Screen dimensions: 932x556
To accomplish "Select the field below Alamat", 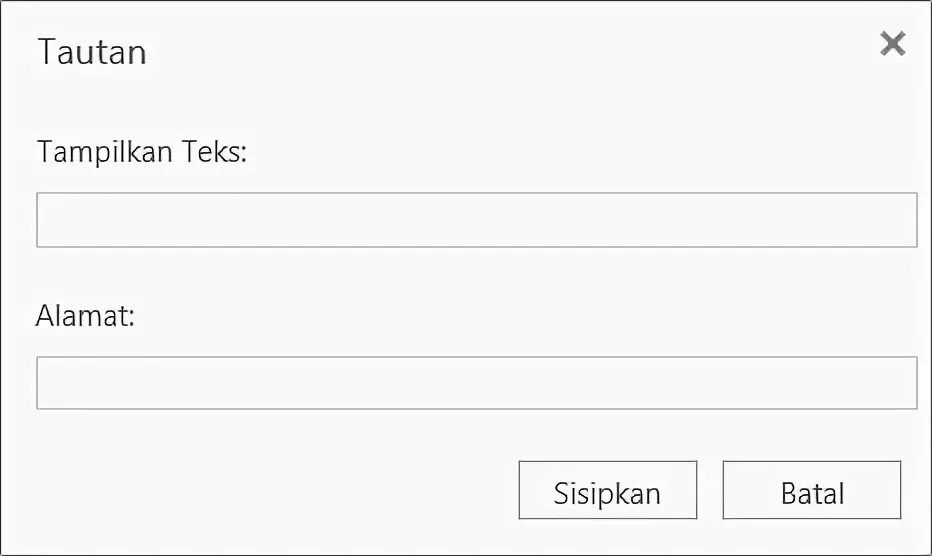I will pos(476,383).
